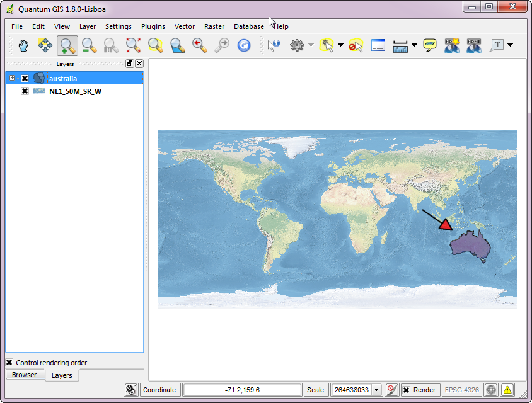532x403 pixels.
Task: Open the Layer menu
Action: click(x=88, y=26)
